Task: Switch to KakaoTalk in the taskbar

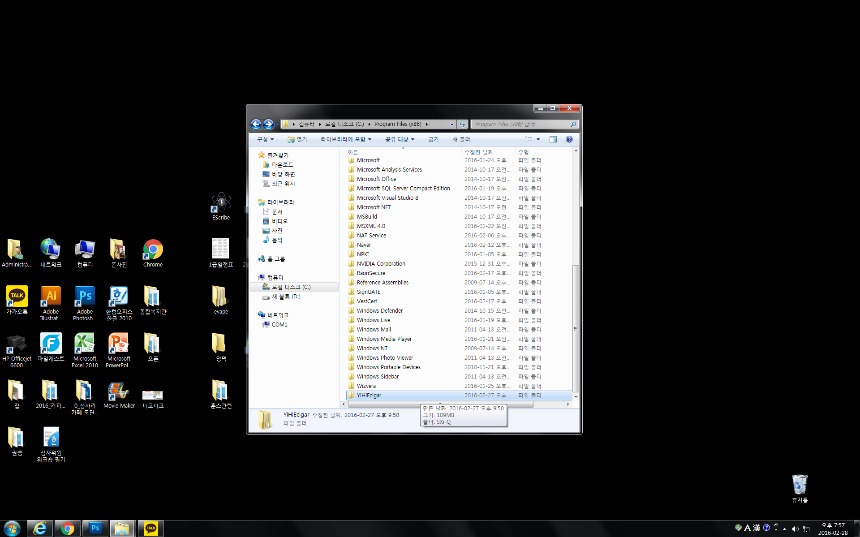Action: coord(150,528)
